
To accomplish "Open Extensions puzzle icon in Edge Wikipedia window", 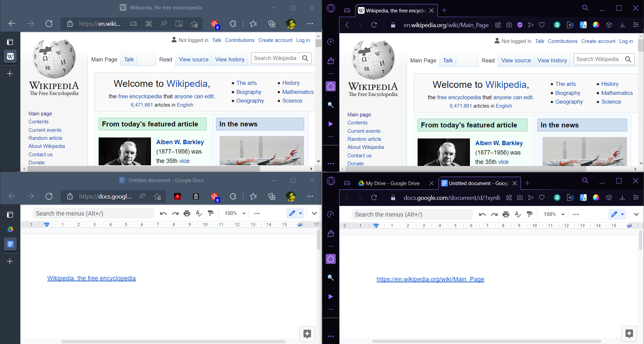I will pos(233,23).
